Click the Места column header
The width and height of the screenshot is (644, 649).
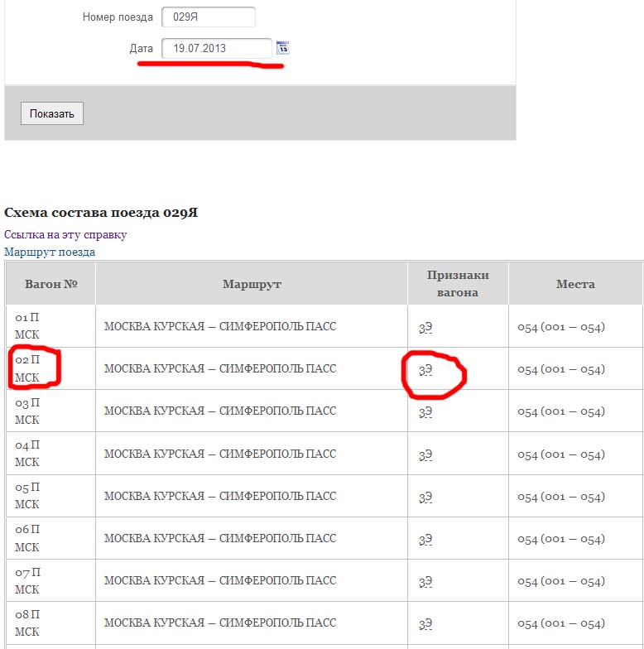point(575,284)
